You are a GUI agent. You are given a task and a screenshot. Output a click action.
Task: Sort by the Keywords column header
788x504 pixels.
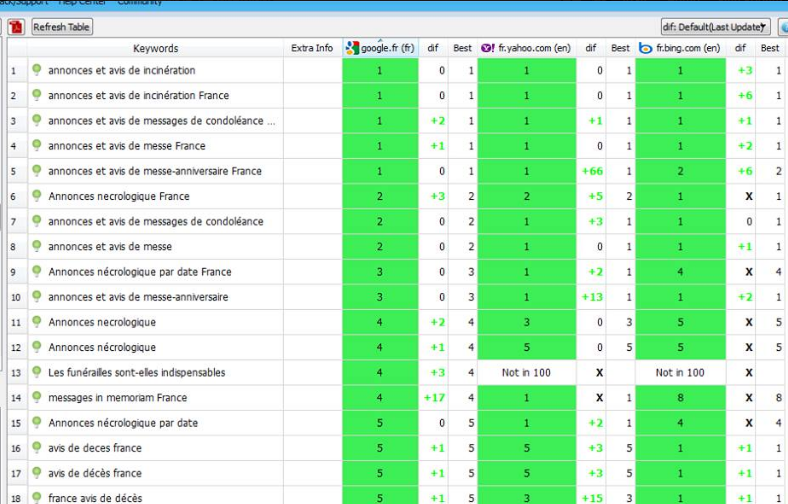point(155,48)
